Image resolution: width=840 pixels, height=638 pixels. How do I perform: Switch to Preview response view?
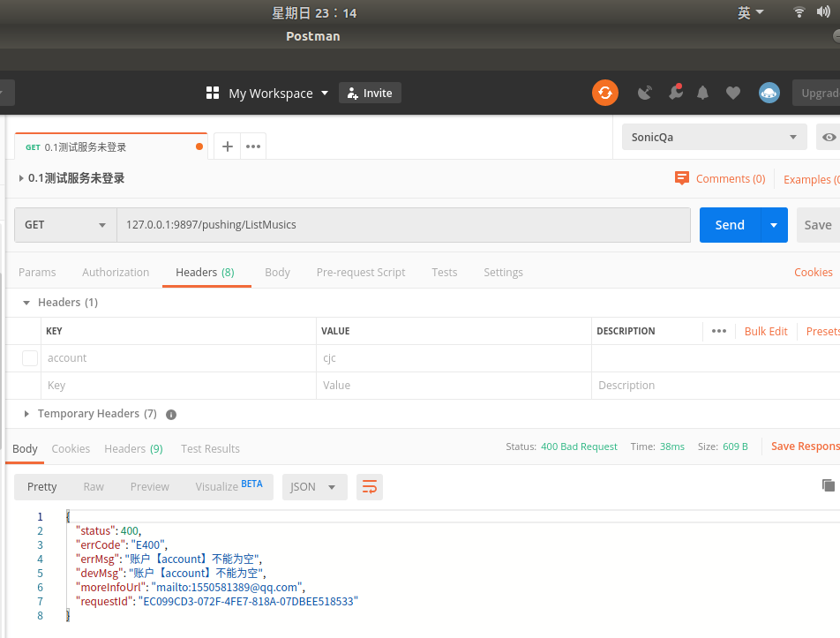(149, 487)
